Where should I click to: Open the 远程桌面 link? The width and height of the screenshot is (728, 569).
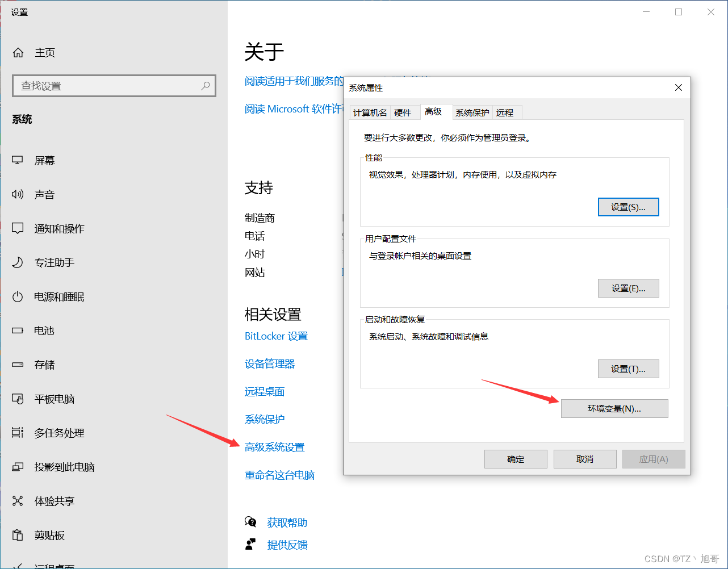point(265,392)
